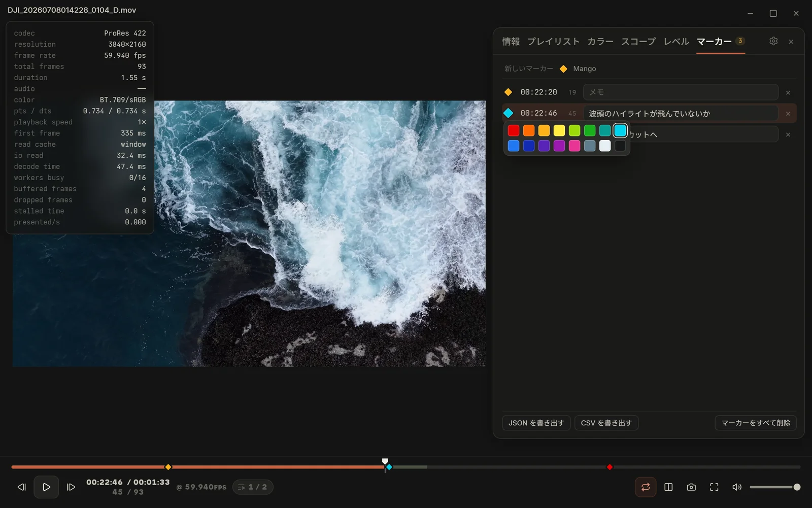Jump to the red timeline marker
Viewport: 812px width, 508px height.
click(x=610, y=467)
